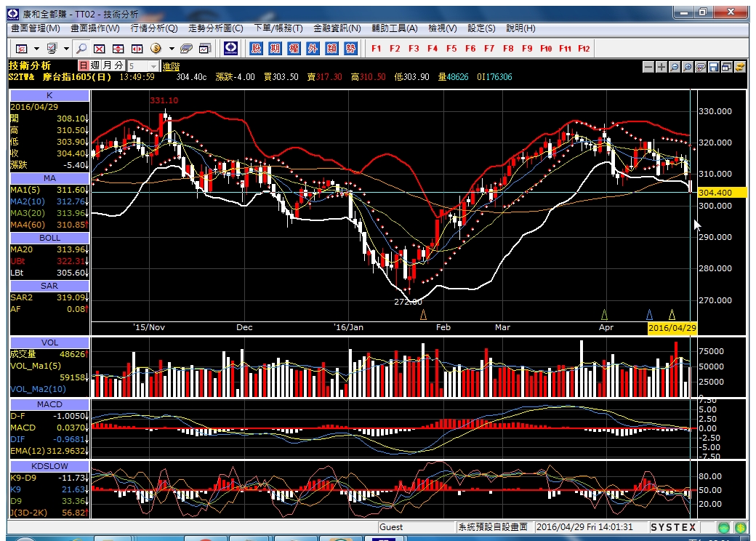Image resolution: width=756 pixels, height=541 pixels.
Task: Click the MACD indicator panel header
Action: tap(49, 404)
